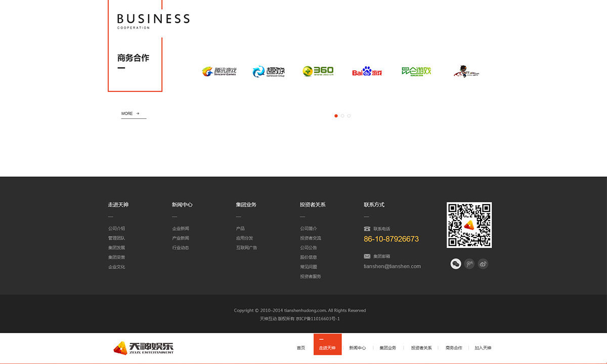This screenshot has height=364, width=607.
Task: Click the Zeus Entertainment logo in bottom bar
Action: [x=143, y=347]
